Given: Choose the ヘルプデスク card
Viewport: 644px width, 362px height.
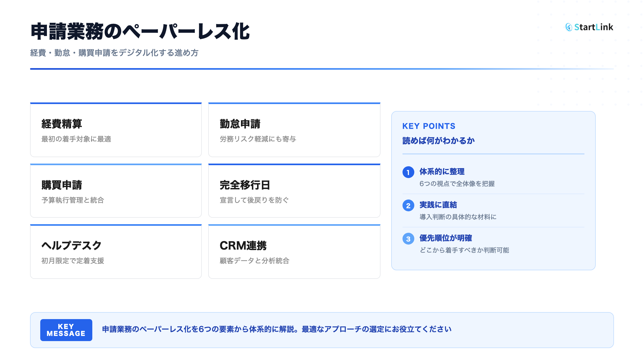Looking at the screenshot, I should point(116,252).
